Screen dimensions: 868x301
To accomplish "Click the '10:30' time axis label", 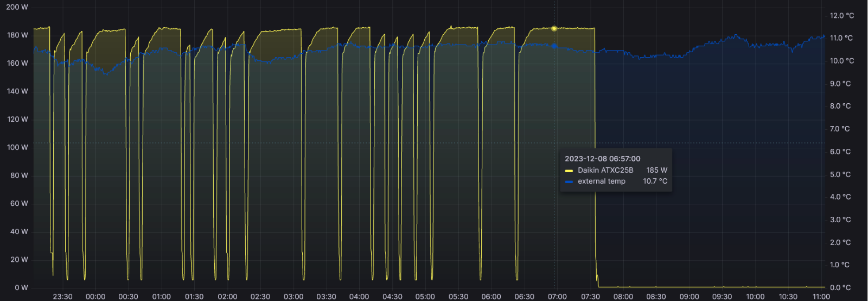I will click(788, 297).
